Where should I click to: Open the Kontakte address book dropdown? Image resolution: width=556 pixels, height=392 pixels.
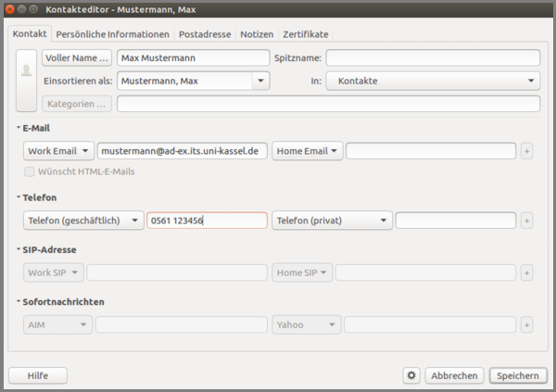point(433,81)
